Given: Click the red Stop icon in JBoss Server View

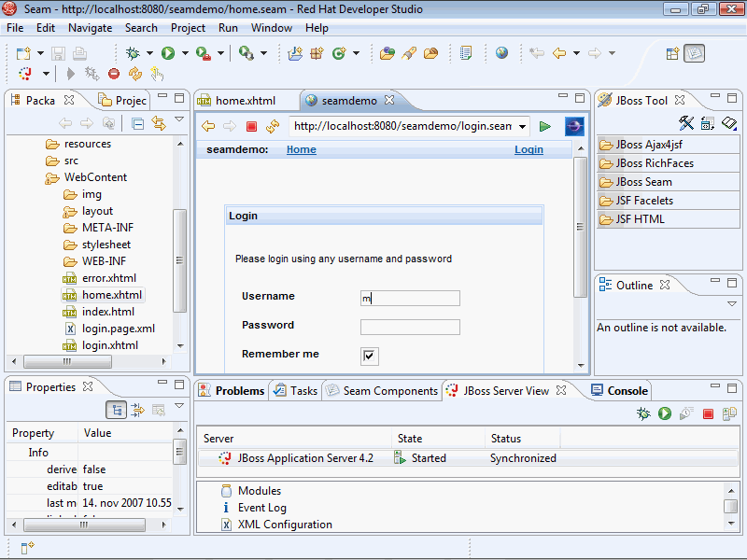Looking at the screenshot, I should pos(708,413).
